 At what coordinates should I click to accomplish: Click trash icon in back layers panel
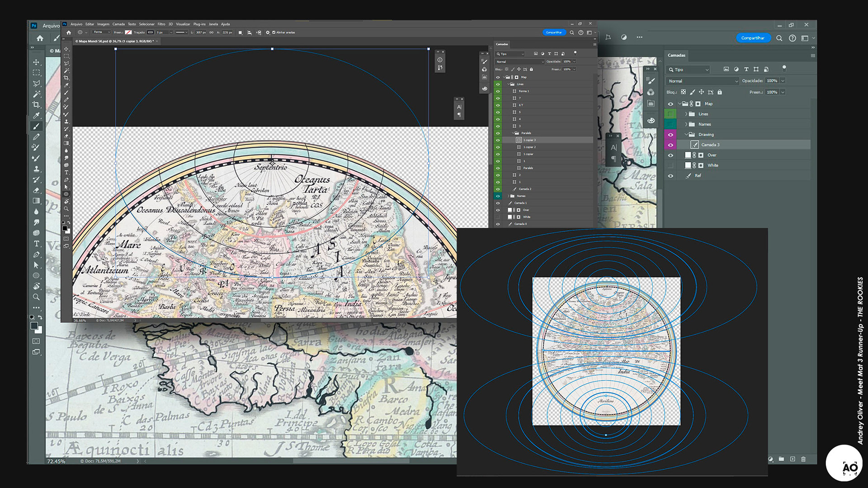click(803, 459)
